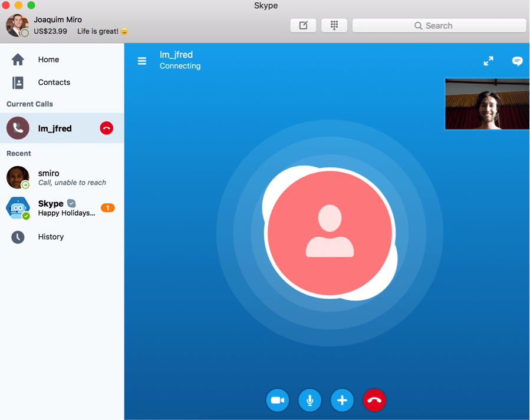Image resolution: width=530 pixels, height=420 pixels.
Task: Click the 'Call, unable to reach' status text
Action: pyautogui.click(x=72, y=183)
